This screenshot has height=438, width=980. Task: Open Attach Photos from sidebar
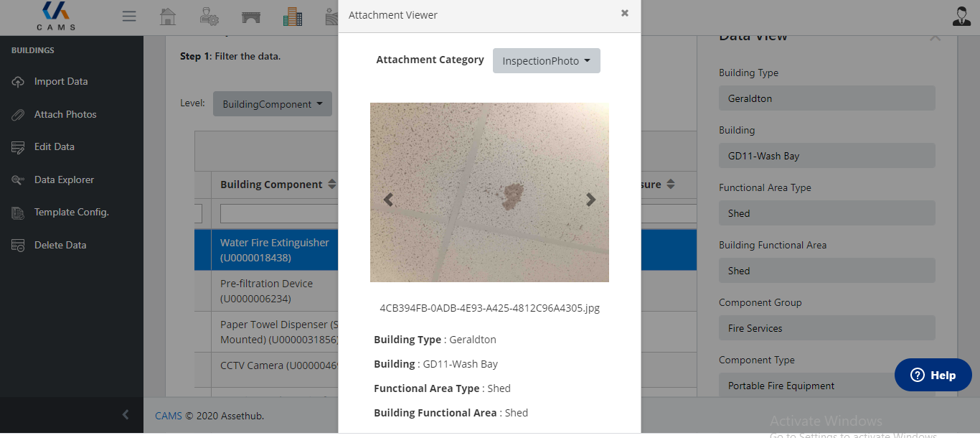click(65, 114)
